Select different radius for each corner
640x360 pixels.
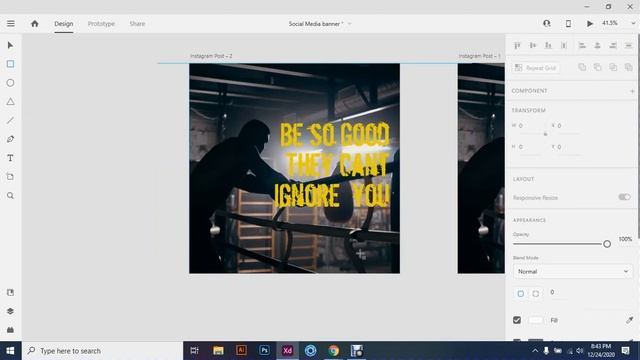(536, 293)
